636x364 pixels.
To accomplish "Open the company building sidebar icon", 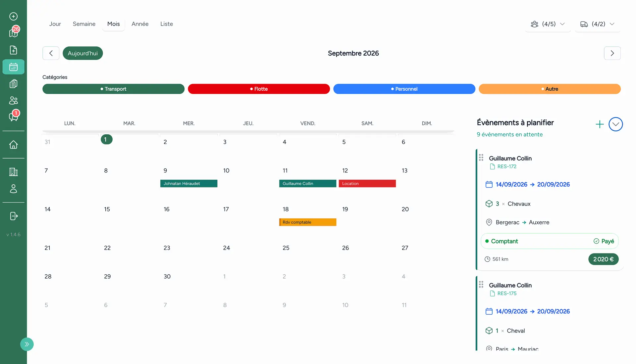I will (x=13, y=172).
